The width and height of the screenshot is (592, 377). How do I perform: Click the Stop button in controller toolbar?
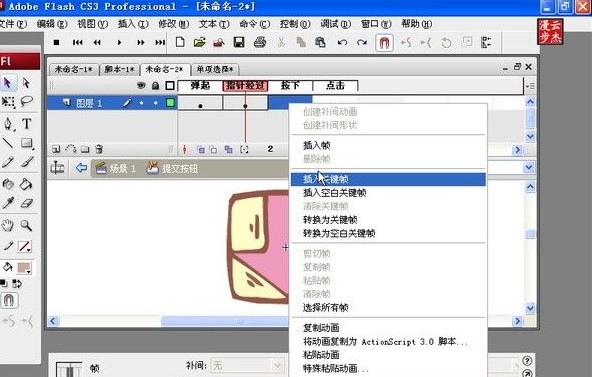tap(56, 42)
